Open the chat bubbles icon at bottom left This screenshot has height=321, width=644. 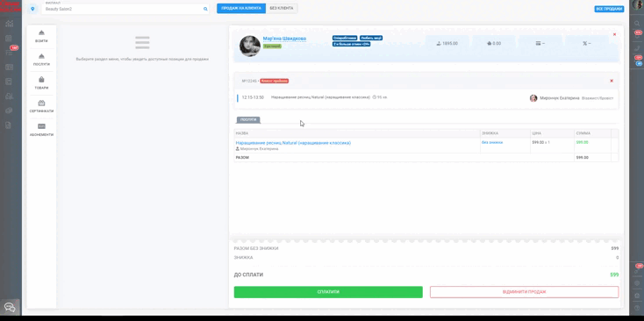pos(10,308)
